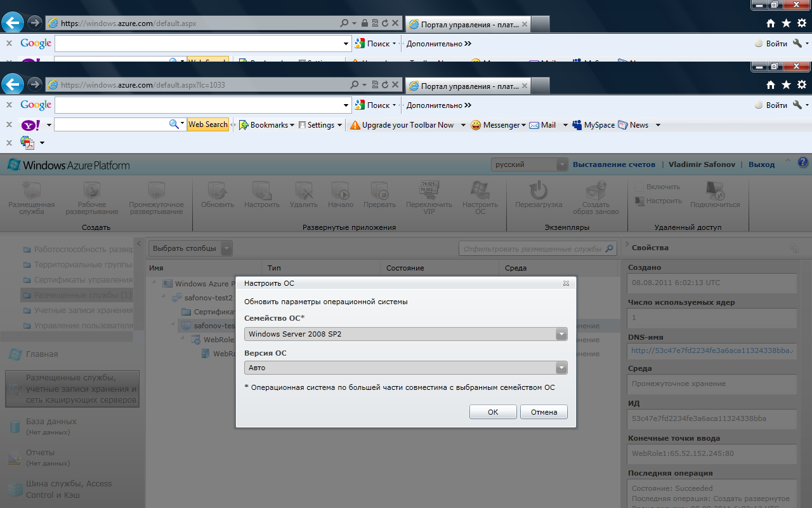Open the Yahoo toolbar Settings dropdown
Viewport: 812px width, 508px height.
click(x=320, y=125)
